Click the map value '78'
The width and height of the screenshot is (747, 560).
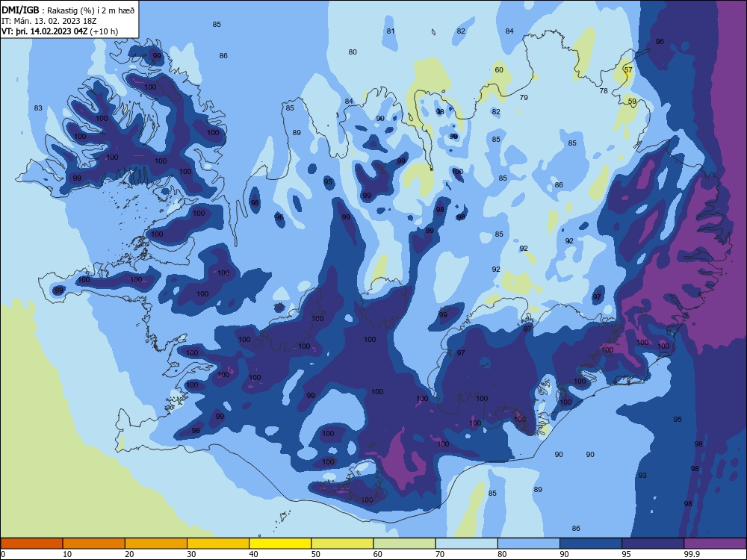(604, 91)
